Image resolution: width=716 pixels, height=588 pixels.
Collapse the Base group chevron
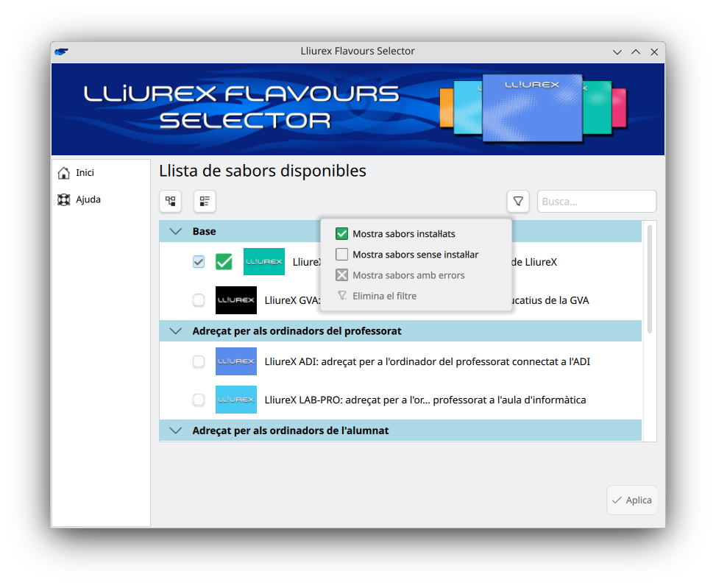point(175,231)
